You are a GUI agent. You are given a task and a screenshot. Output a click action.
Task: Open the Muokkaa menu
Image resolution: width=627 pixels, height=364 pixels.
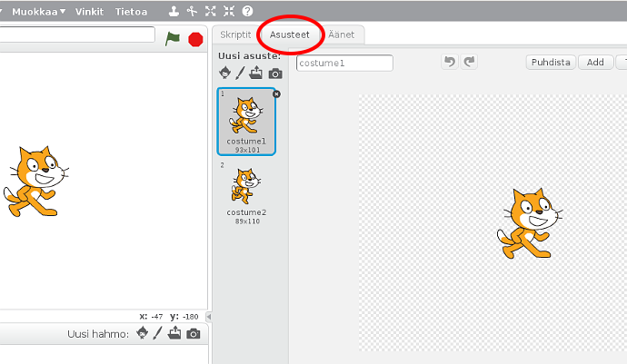(x=38, y=12)
